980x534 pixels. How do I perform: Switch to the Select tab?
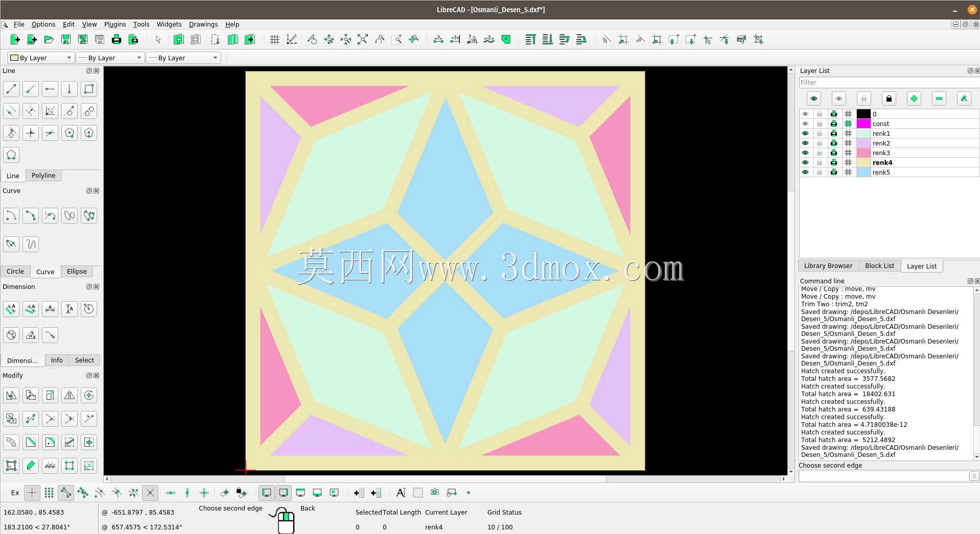(x=84, y=360)
